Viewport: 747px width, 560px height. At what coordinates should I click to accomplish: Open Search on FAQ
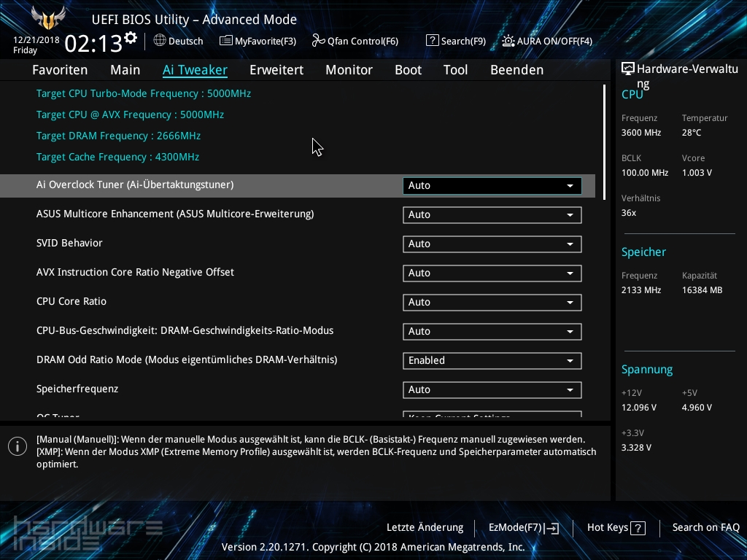[705, 527]
